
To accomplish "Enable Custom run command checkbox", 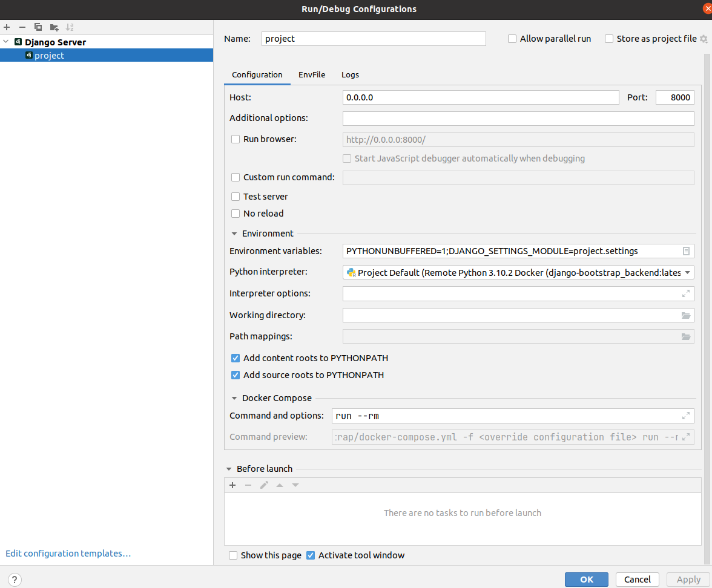I will point(235,177).
